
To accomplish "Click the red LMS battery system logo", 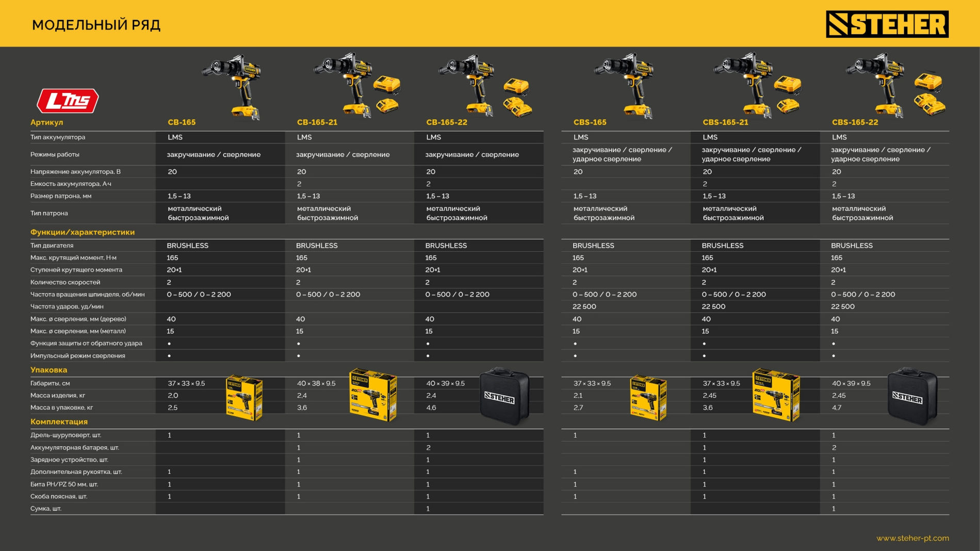I will coord(68,101).
